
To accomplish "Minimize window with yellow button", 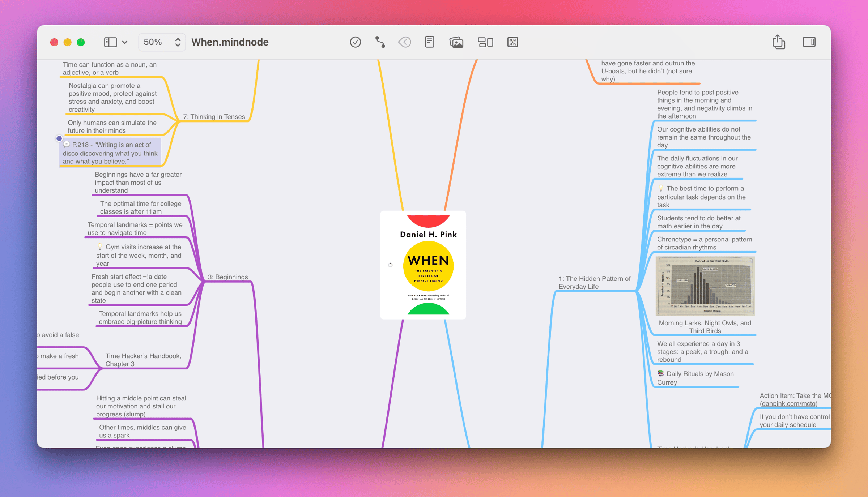I will pos(68,42).
